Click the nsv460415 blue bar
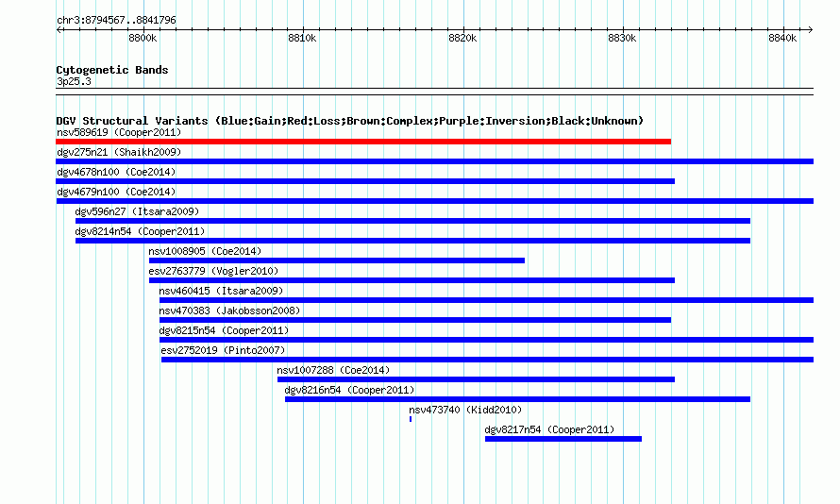Screen dimensions: 840x504 click(486, 300)
